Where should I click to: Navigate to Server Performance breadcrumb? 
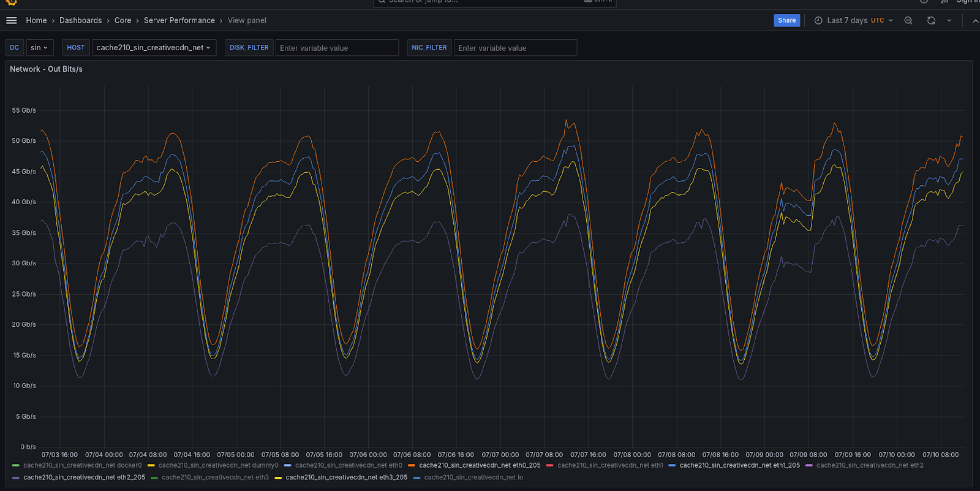coord(179,20)
